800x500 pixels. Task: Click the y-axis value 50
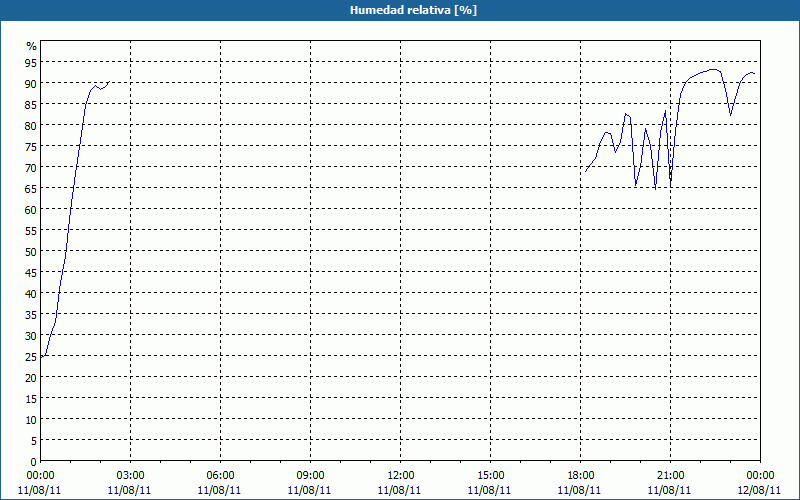click(x=31, y=252)
